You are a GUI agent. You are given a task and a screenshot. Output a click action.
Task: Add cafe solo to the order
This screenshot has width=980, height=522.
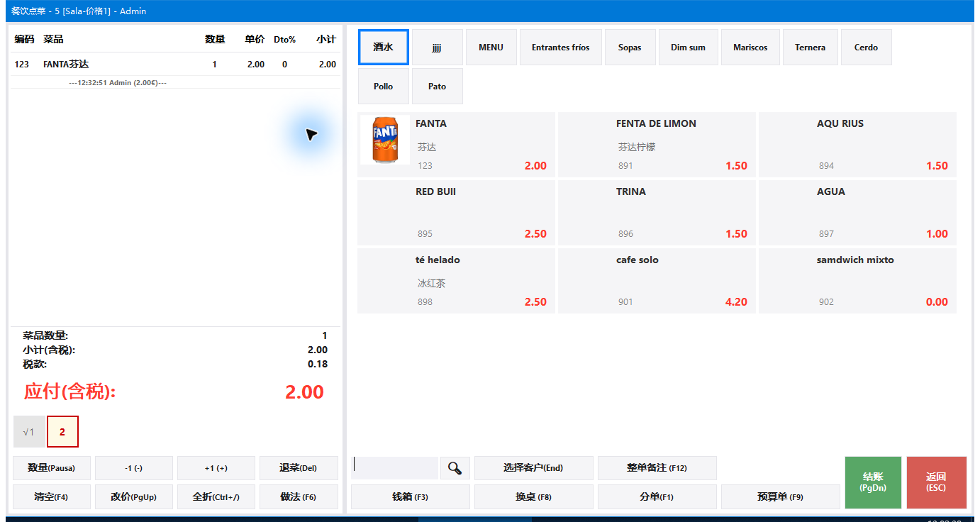coord(657,281)
